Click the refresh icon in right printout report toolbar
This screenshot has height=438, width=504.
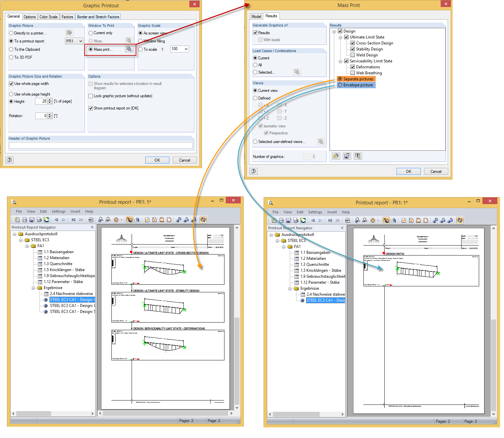(x=460, y=220)
